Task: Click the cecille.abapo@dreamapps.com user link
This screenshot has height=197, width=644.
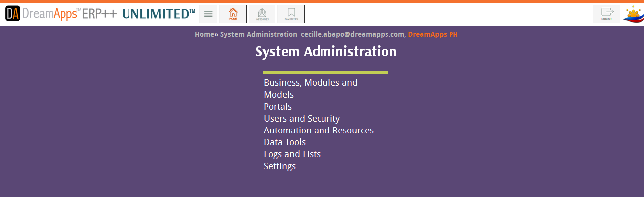Action: pyautogui.click(x=352, y=34)
